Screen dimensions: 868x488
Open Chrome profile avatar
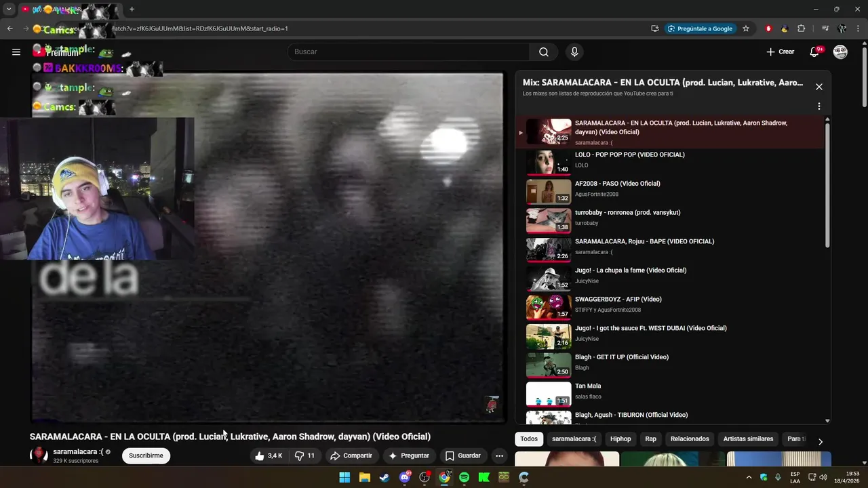(842, 28)
